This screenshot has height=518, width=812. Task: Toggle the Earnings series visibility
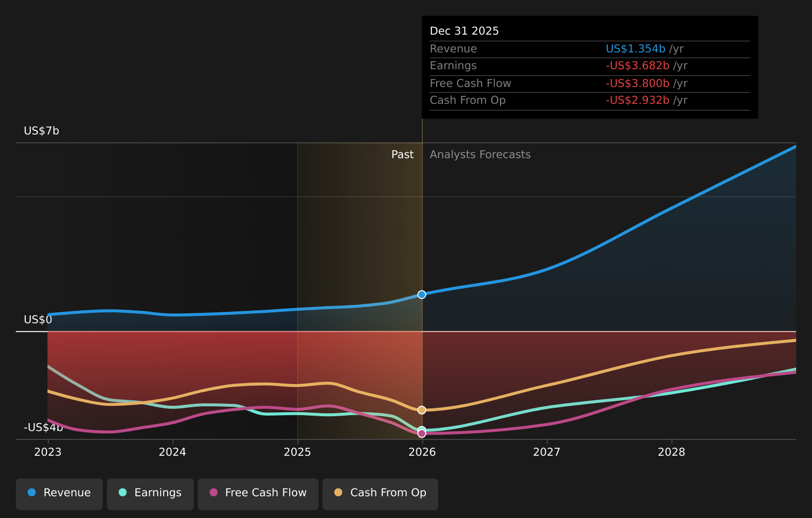coord(150,493)
